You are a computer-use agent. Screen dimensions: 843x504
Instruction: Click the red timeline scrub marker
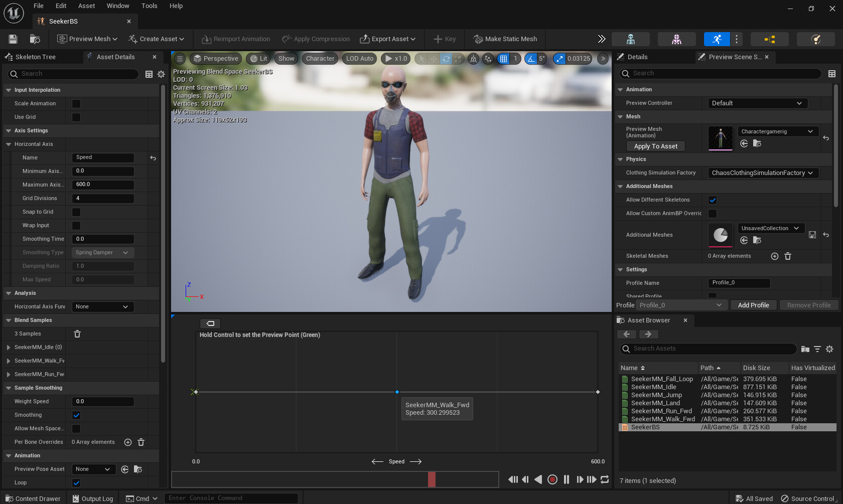point(432,479)
